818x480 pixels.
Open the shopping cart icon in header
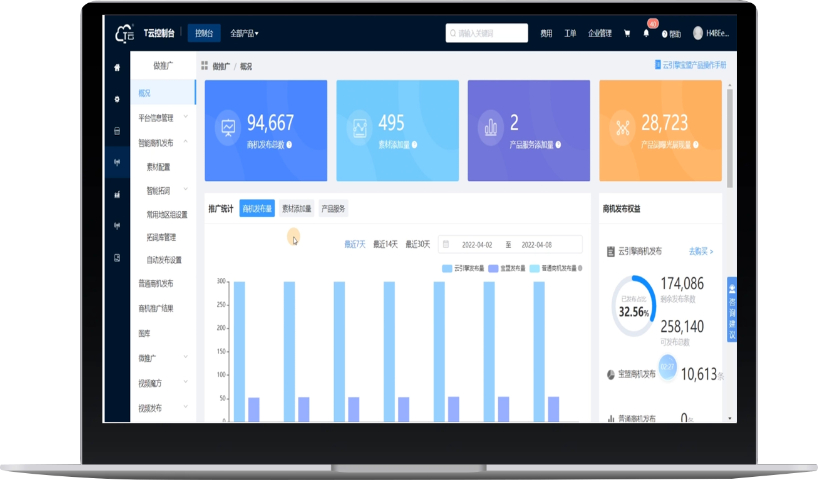click(627, 33)
